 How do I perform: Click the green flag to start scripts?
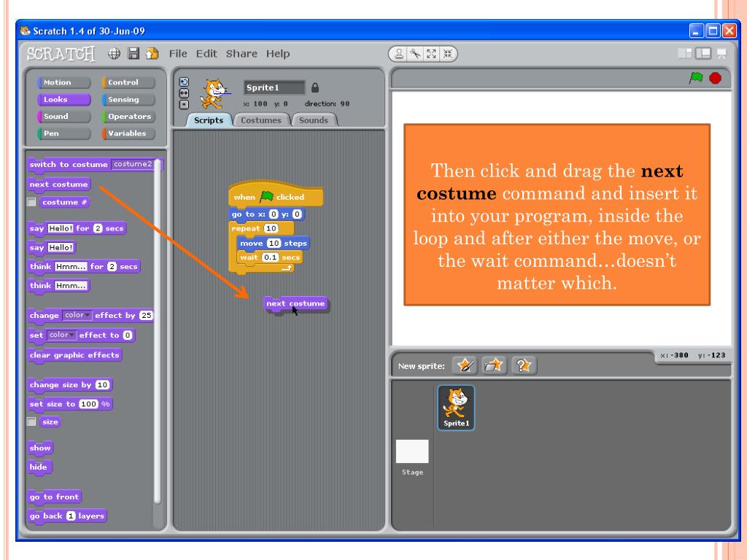pyautogui.click(x=696, y=77)
